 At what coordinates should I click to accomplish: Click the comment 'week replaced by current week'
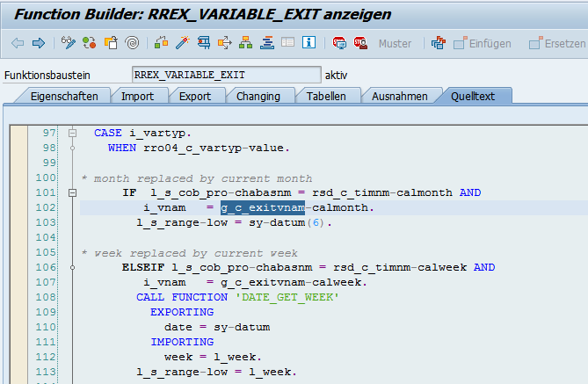click(196, 253)
